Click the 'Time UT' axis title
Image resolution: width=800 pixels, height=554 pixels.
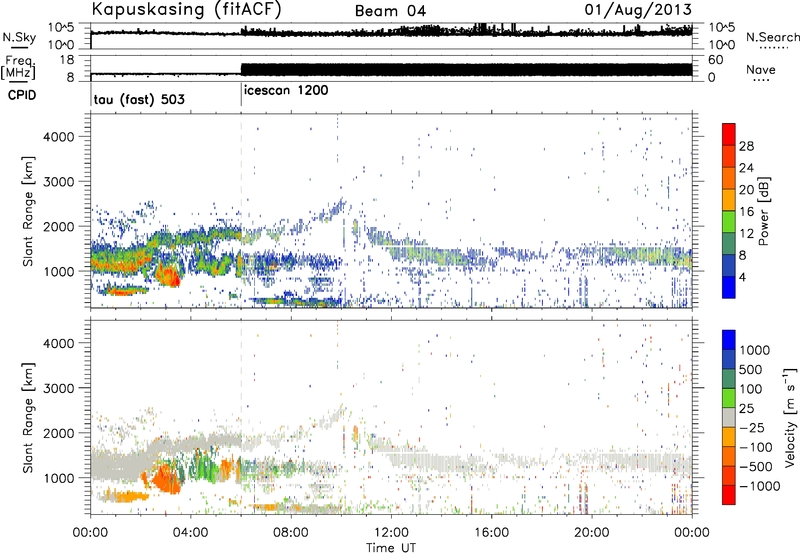pos(391,548)
